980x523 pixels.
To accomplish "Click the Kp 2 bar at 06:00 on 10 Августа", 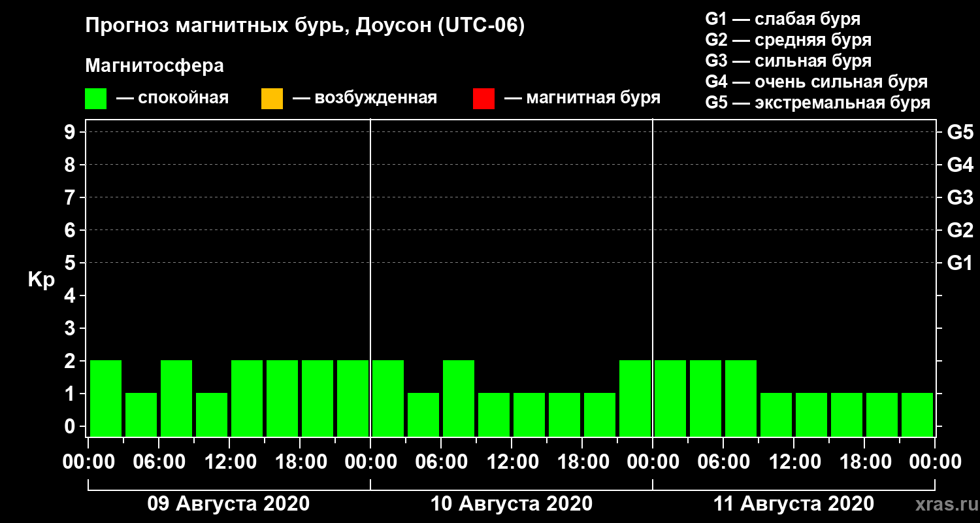I will [x=459, y=398].
